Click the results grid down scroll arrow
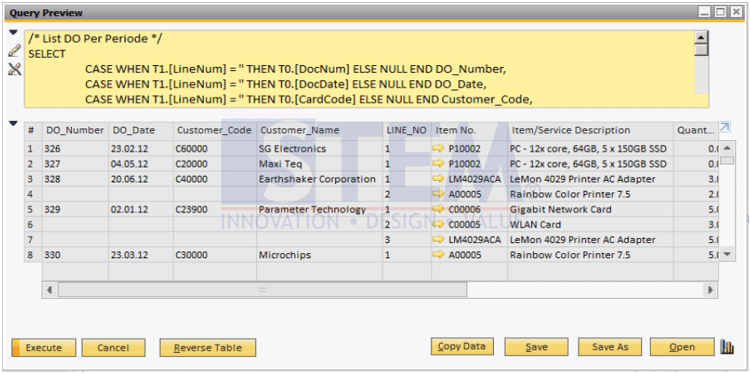Viewport: 750px width, 374px height. 727,254
